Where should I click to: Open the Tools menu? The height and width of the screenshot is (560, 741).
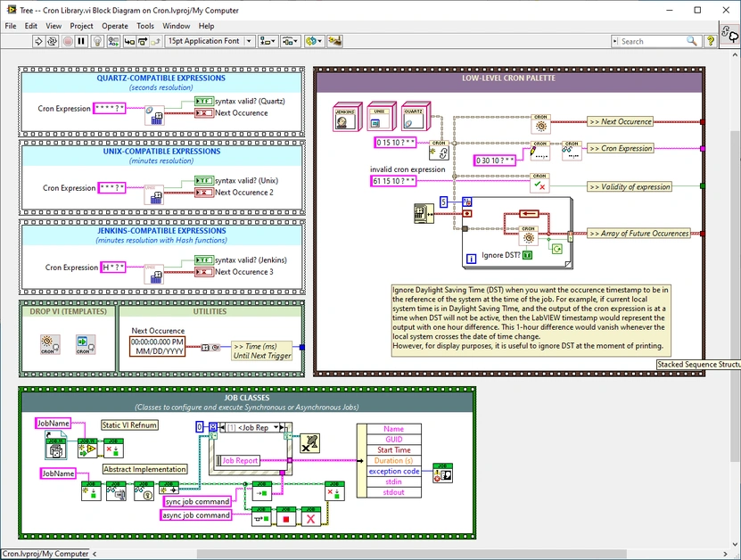(145, 26)
